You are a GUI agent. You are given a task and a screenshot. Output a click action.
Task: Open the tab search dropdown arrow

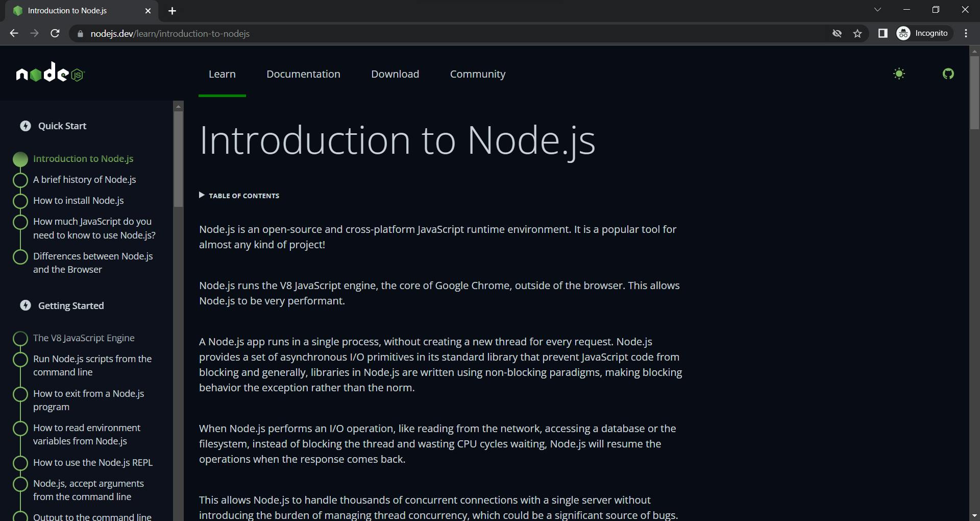click(877, 10)
